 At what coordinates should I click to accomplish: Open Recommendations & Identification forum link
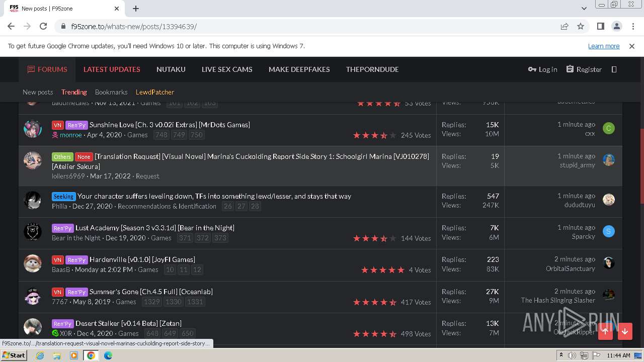[x=167, y=206]
